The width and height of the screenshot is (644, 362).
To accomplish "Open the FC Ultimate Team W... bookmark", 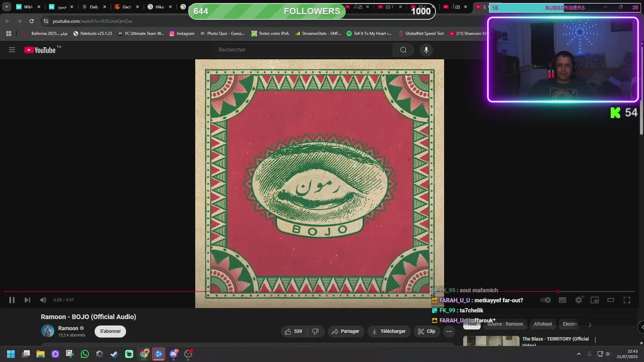I will pyautogui.click(x=141, y=34).
